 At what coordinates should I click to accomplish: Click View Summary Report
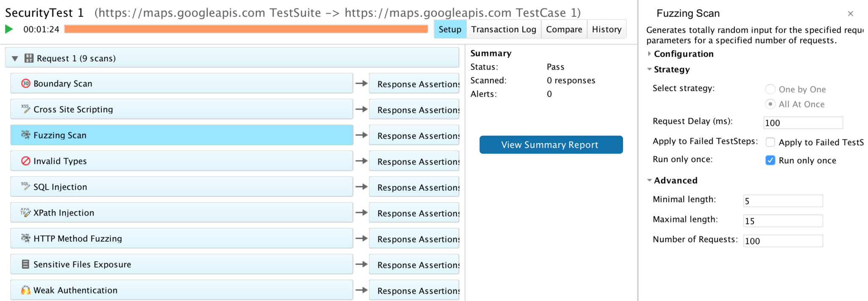point(551,144)
